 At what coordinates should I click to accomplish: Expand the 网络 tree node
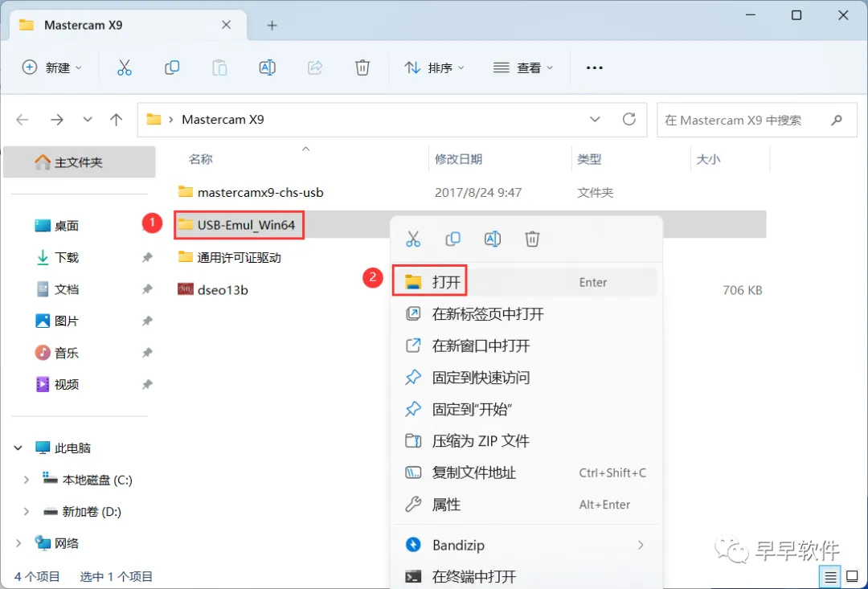click(18, 543)
